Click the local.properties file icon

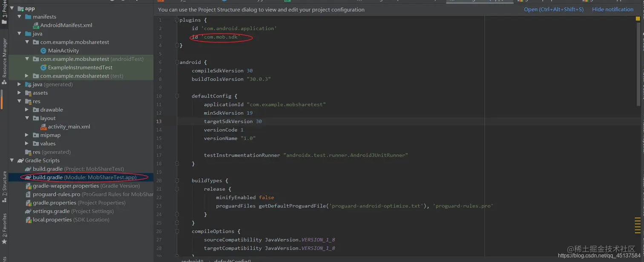[x=28, y=220]
